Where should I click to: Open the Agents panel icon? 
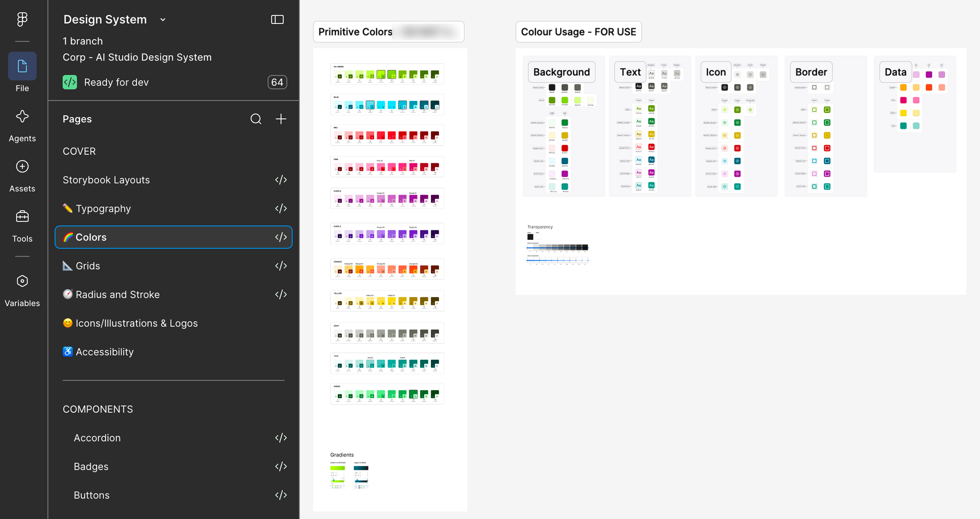point(22,116)
